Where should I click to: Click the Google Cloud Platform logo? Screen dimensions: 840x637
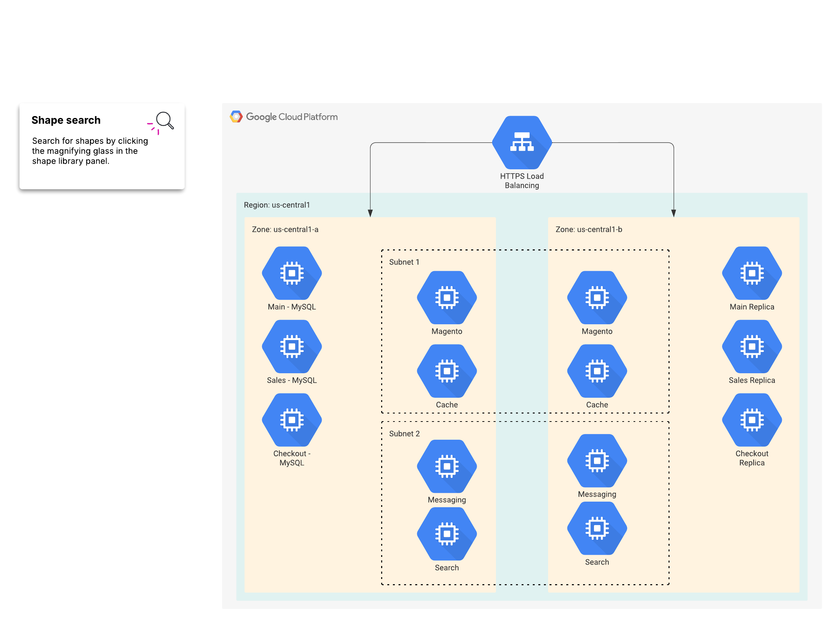tap(283, 116)
